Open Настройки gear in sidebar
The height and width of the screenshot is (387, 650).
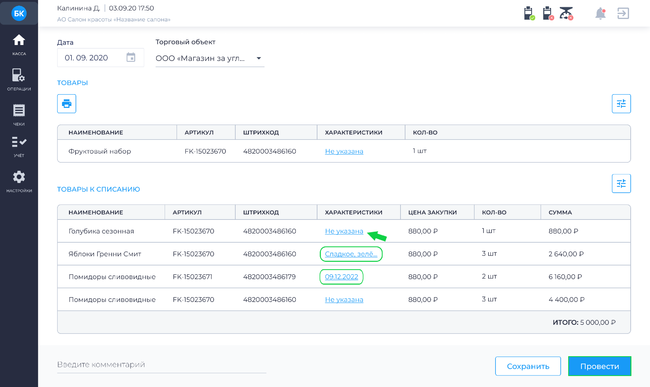(19, 181)
